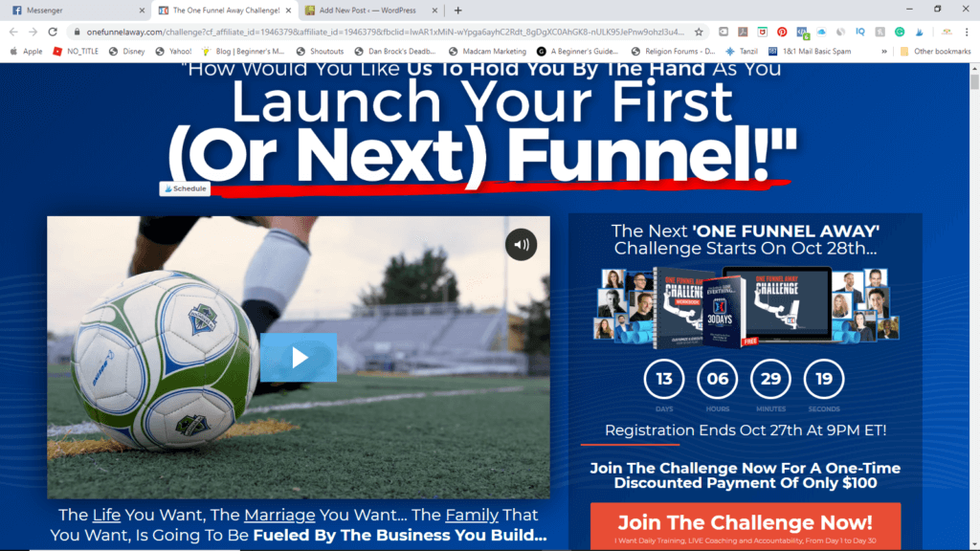Click the Schedule button under the headline
The width and height of the screenshot is (980, 551).
(x=185, y=188)
